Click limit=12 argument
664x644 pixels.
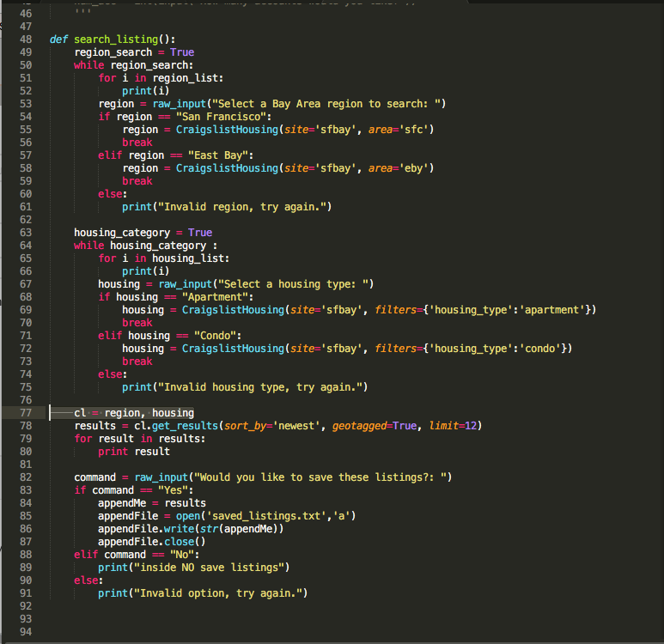453,426
